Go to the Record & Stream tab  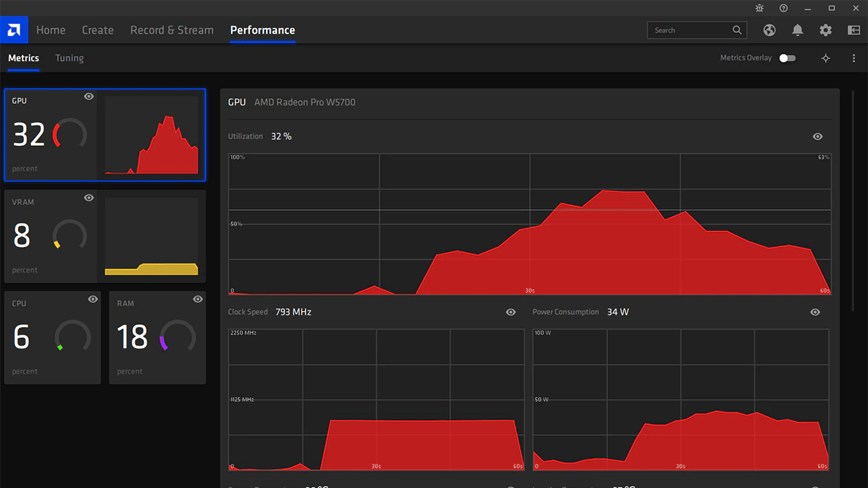pyautogui.click(x=172, y=30)
